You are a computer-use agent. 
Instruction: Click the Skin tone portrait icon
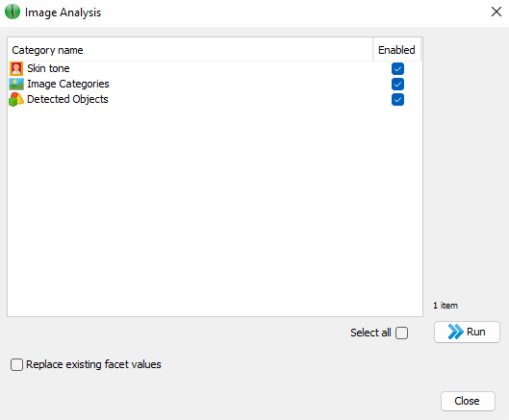pyautogui.click(x=16, y=69)
